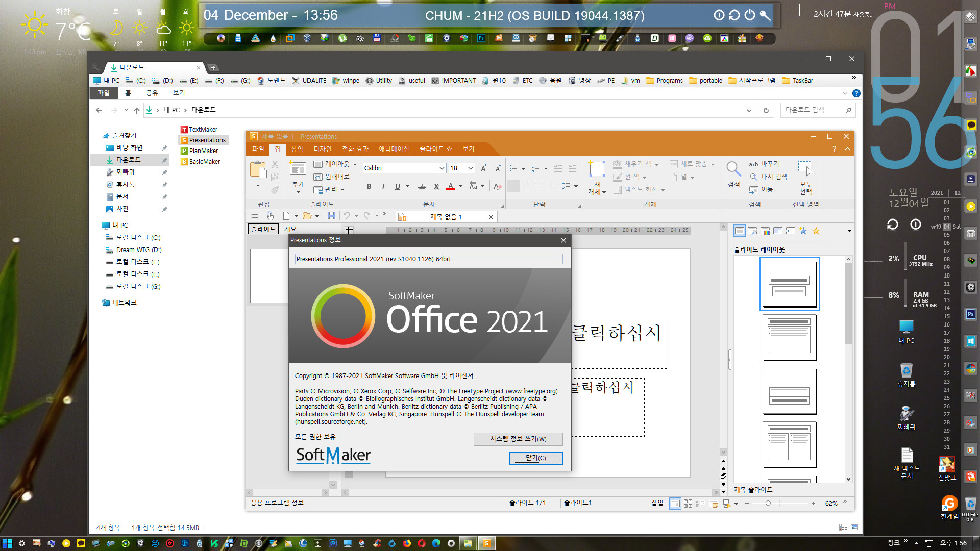This screenshot has height=551, width=980.
Task: Click the SoftMaker Presentations taskbar icon
Action: pyautogui.click(x=486, y=543)
